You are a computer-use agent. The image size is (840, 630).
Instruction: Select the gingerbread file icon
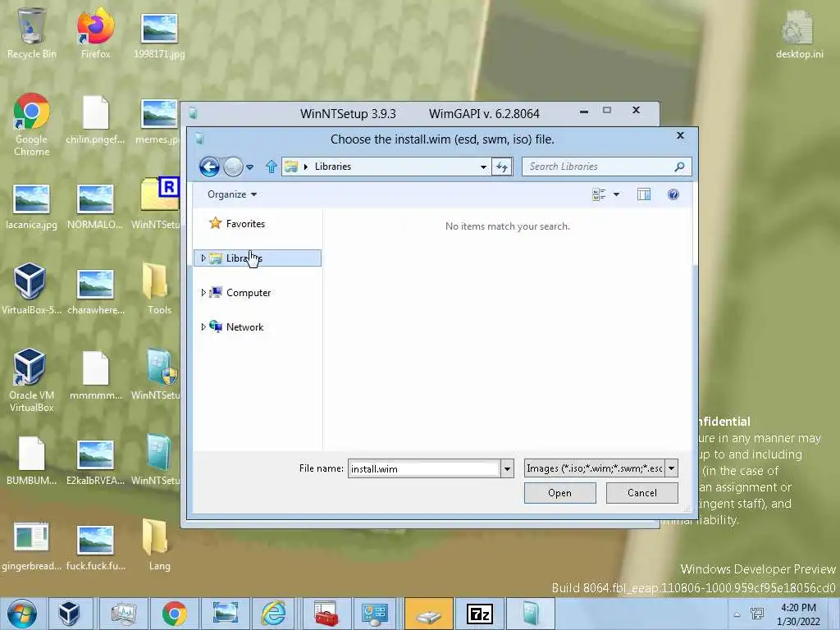[x=31, y=546]
